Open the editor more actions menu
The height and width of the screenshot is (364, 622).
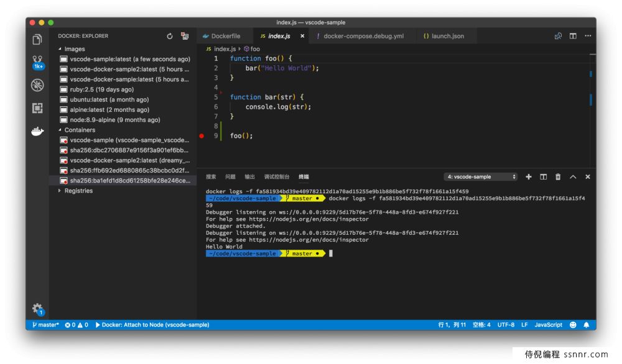(x=588, y=36)
